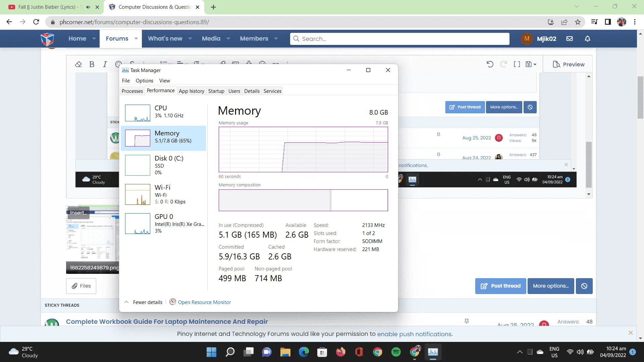Viewport: 644px width, 362px height.
Task: Open the inbox envelope icon
Action: tap(570, 39)
